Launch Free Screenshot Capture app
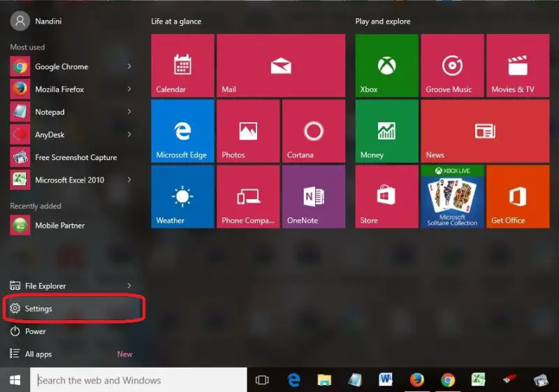 coord(71,157)
